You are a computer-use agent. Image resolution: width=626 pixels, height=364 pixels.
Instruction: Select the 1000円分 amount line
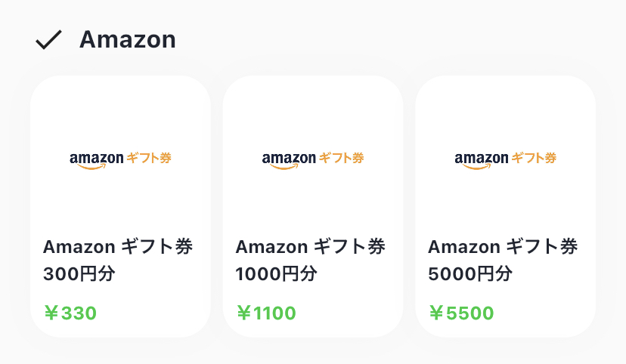tap(276, 274)
